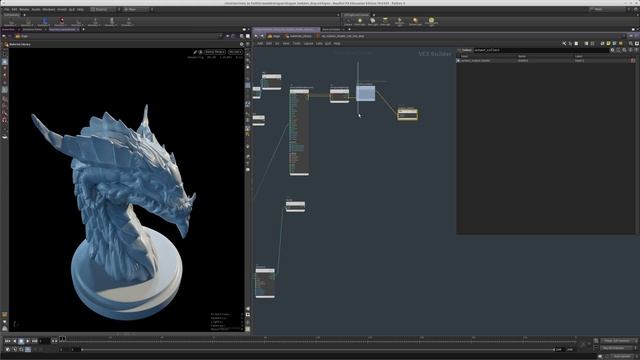
Task: Open the network editor Help menu
Action: (x=337, y=43)
